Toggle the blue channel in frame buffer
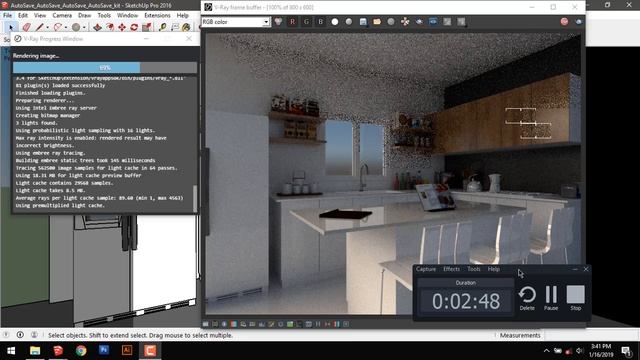The height and width of the screenshot is (360, 640). tap(320, 22)
